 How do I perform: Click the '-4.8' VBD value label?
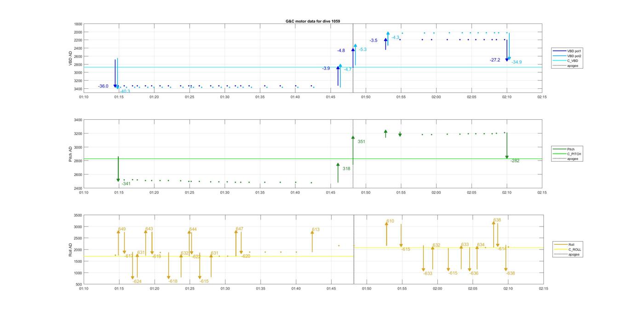[x=341, y=50]
